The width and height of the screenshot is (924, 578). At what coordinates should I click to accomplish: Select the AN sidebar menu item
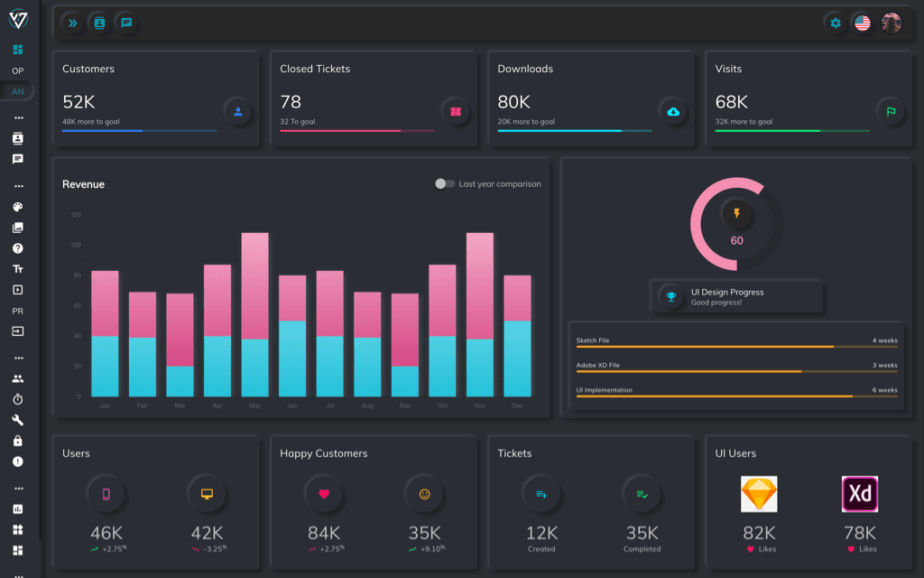[x=18, y=91]
